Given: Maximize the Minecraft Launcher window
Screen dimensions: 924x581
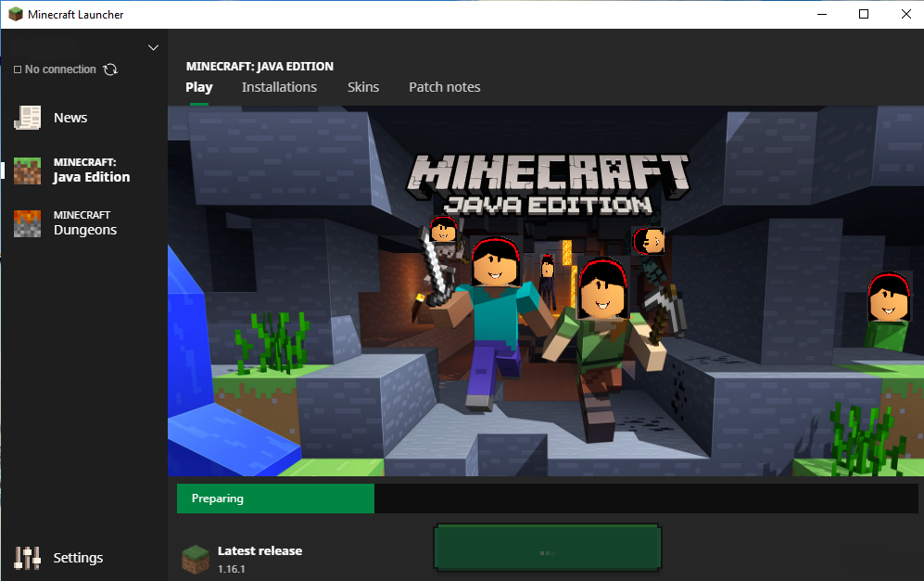Looking at the screenshot, I should click(x=864, y=14).
